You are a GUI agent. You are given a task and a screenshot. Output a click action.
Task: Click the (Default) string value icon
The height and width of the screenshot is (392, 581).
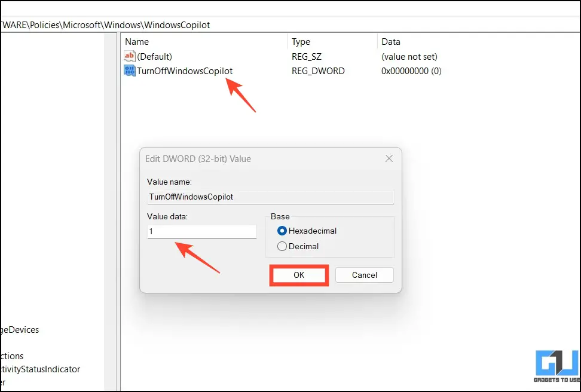click(130, 57)
